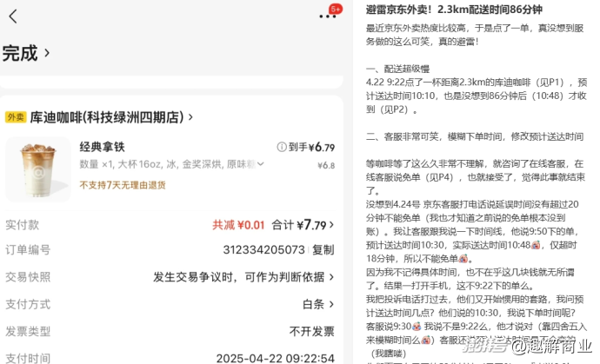
Task: Tap the original price ¥6.8
Action: 326,166
